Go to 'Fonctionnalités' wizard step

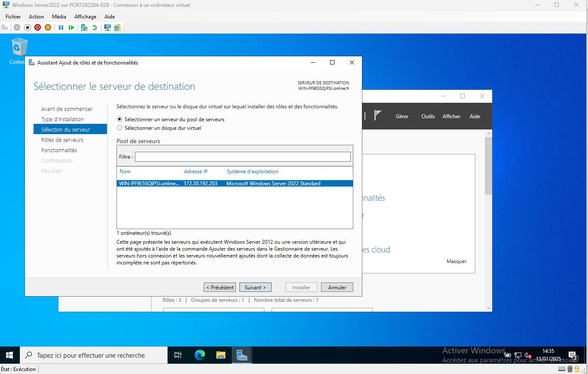59,150
